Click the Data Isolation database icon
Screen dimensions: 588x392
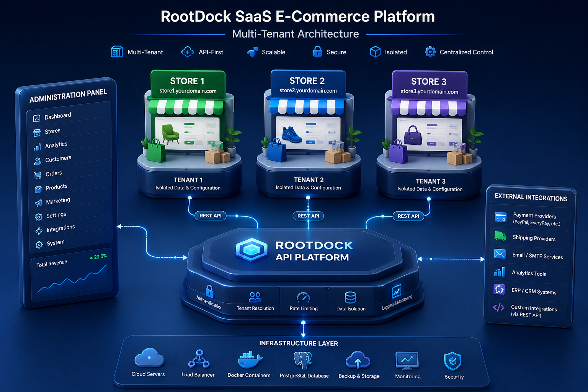350,297
